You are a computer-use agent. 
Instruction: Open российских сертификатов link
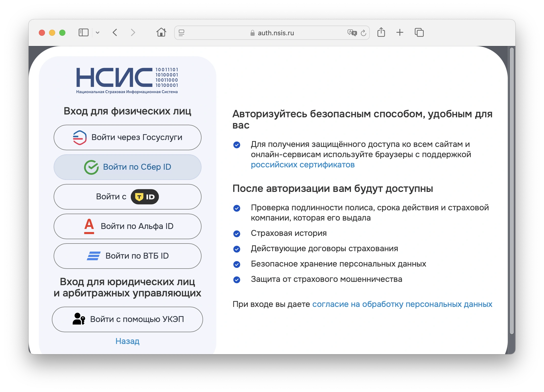[x=303, y=165]
